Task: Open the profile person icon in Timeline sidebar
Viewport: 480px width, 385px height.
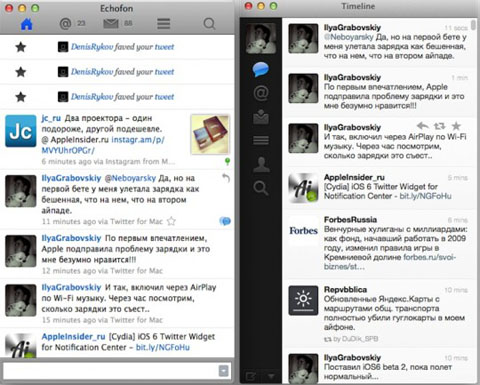Action: pyautogui.click(x=261, y=164)
